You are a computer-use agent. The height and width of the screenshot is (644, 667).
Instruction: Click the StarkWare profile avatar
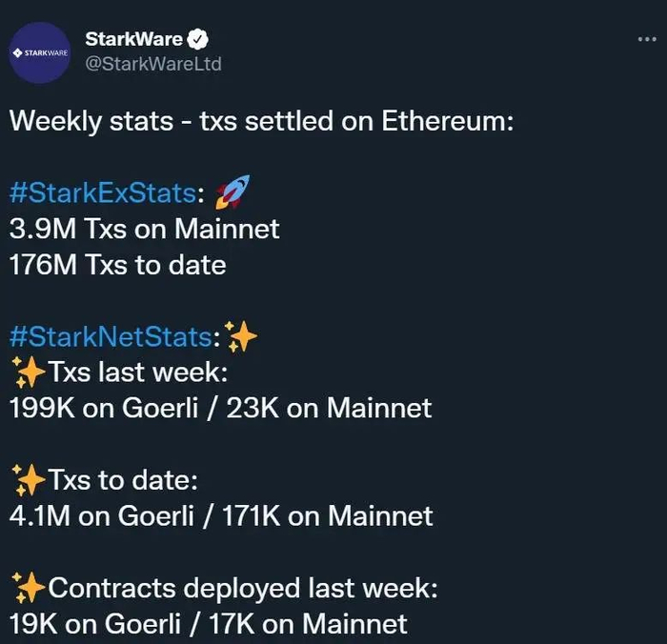point(39,50)
